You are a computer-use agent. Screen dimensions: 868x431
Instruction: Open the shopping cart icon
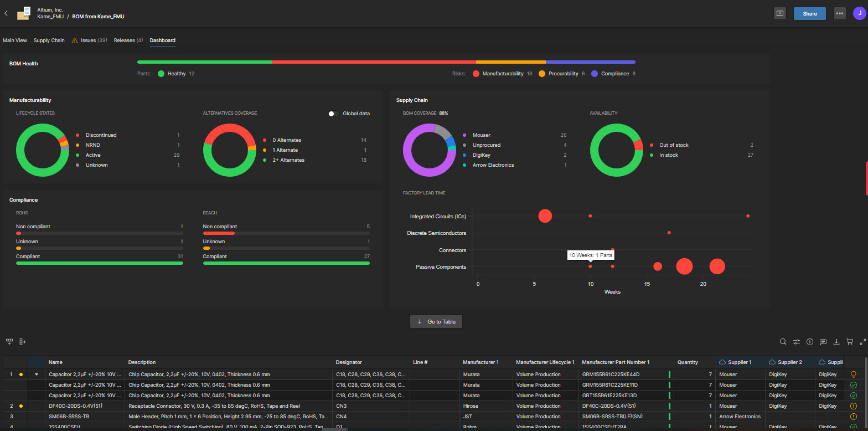tap(850, 342)
